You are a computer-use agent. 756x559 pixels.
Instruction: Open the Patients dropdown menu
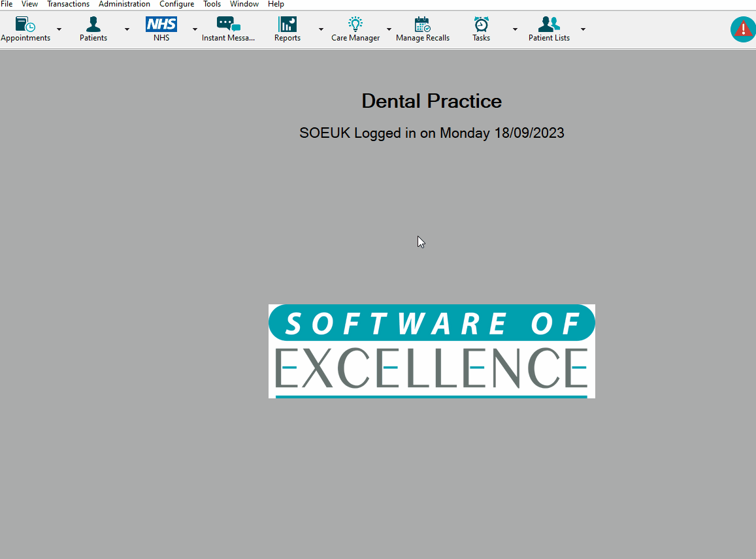point(127,29)
